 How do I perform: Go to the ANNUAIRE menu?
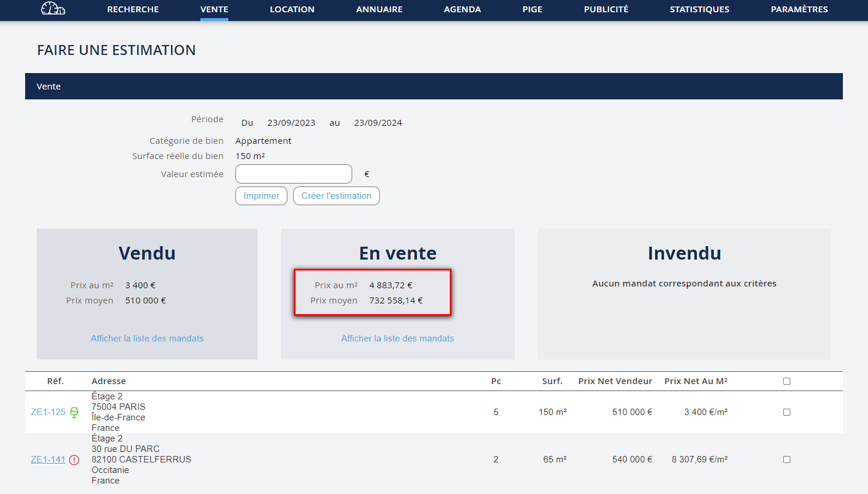(x=379, y=9)
